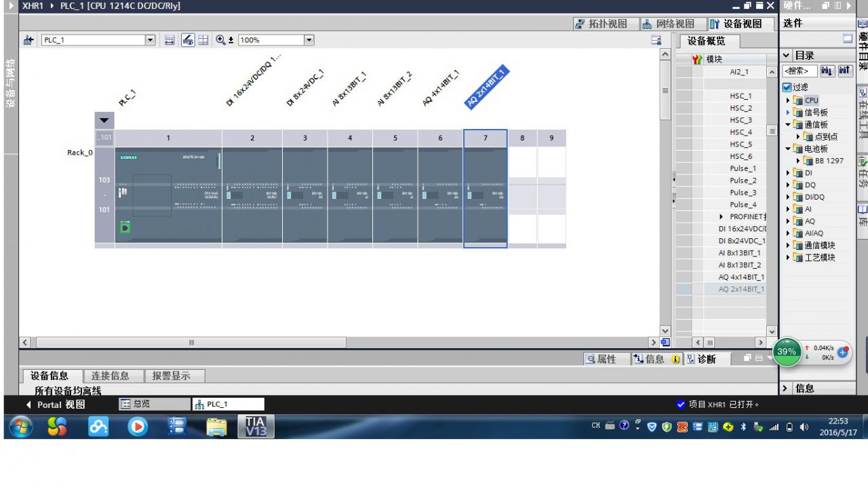
Task: Click the Portal 视图 button
Action: [x=56, y=405]
